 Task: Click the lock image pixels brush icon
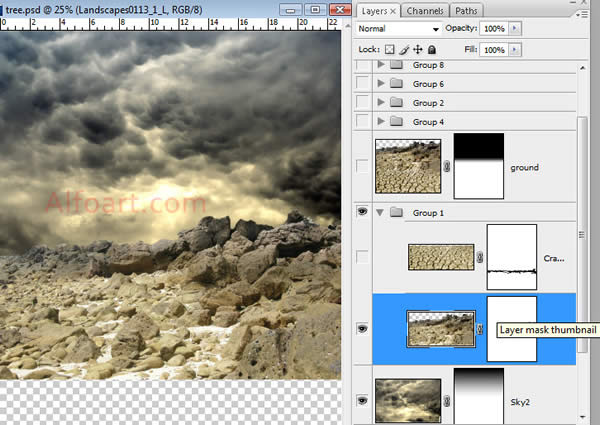pos(405,49)
